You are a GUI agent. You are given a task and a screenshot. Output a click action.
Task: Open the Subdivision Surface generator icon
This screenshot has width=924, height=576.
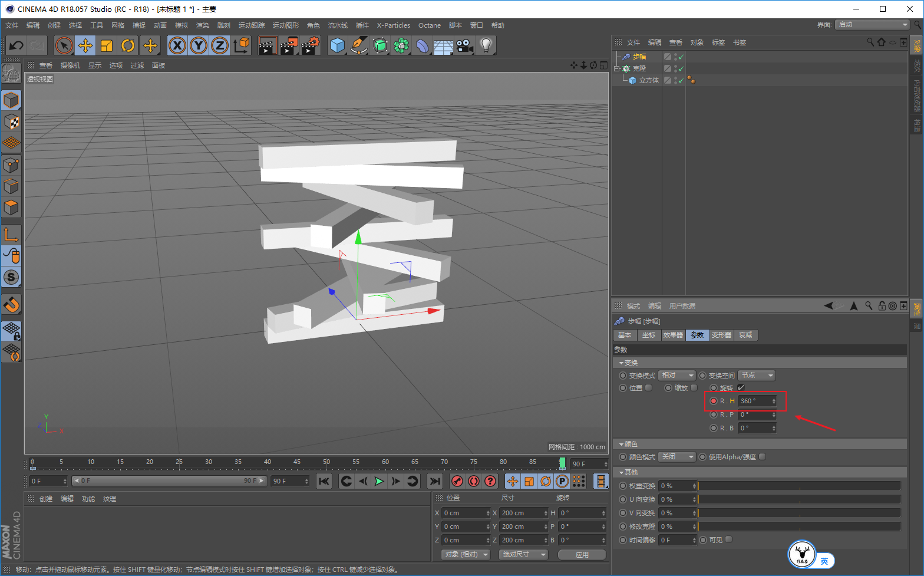(x=380, y=45)
